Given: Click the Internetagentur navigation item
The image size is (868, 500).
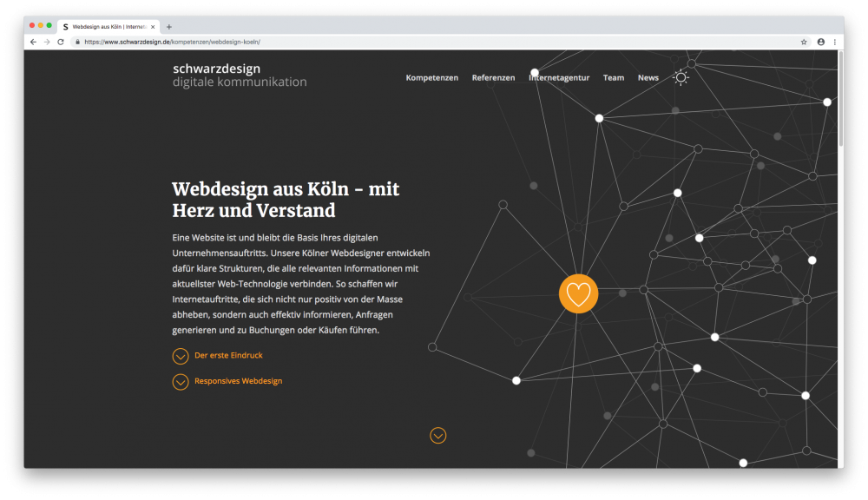Looking at the screenshot, I should coord(558,77).
